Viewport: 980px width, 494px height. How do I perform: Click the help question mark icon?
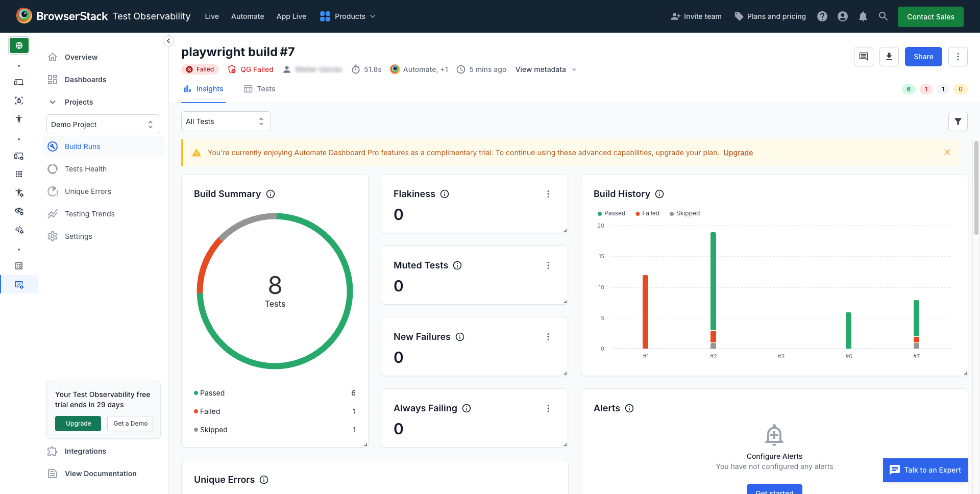[822, 16]
